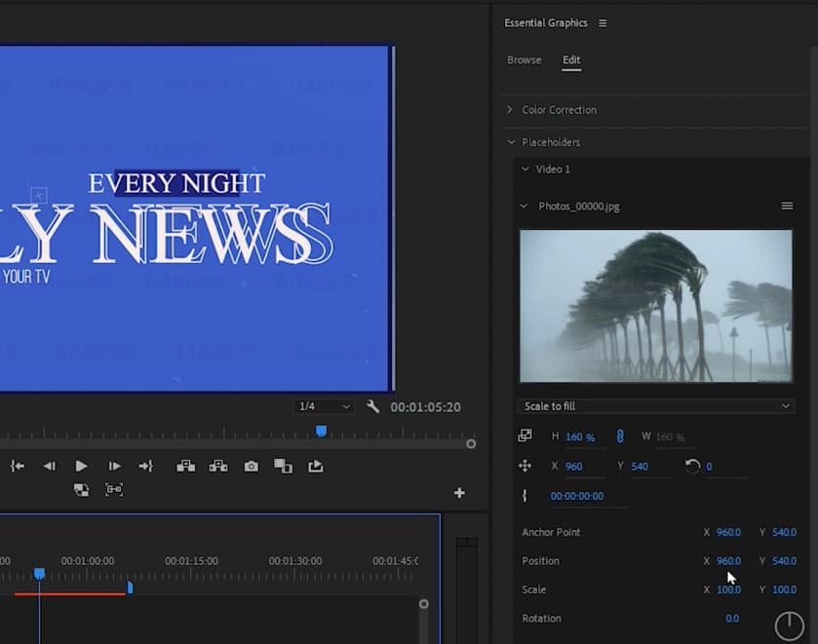Screen dimensions: 818x644
Task: Expand the Color Correction section
Action: [x=510, y=110]
